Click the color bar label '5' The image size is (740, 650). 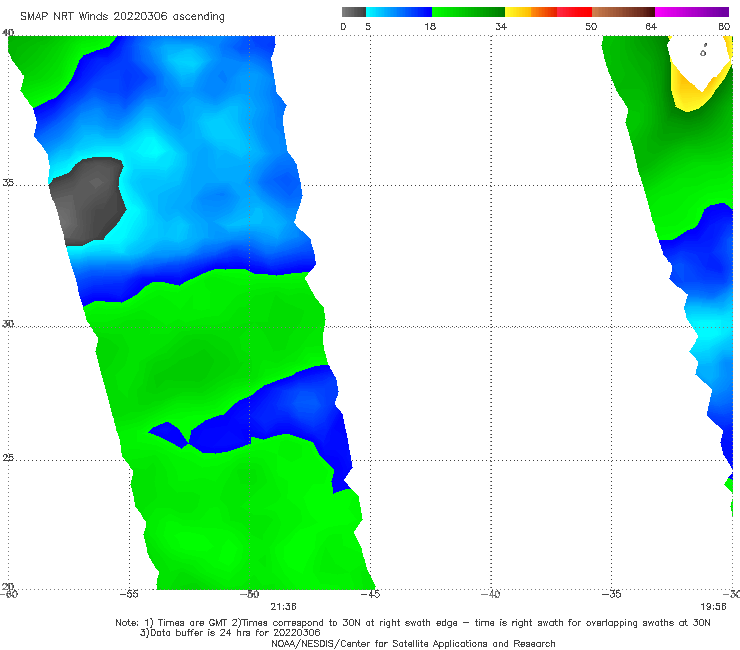[368, 27]
